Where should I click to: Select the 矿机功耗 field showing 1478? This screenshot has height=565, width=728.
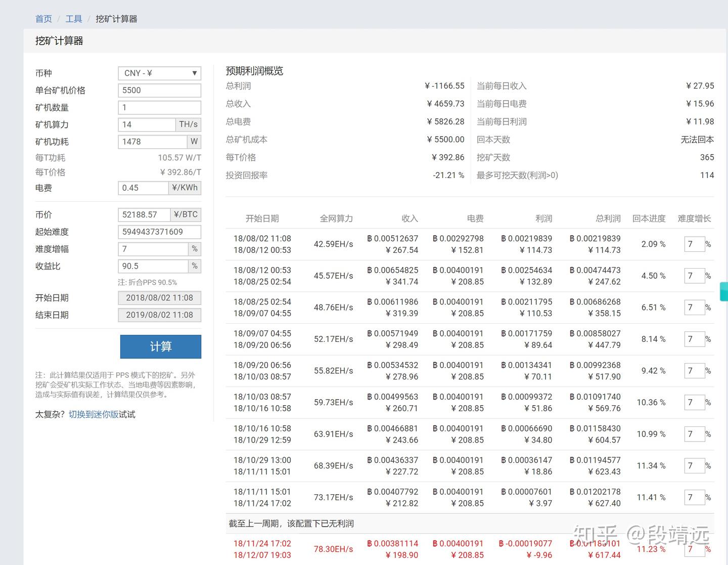pyautogui.click(x=153, y=142)
